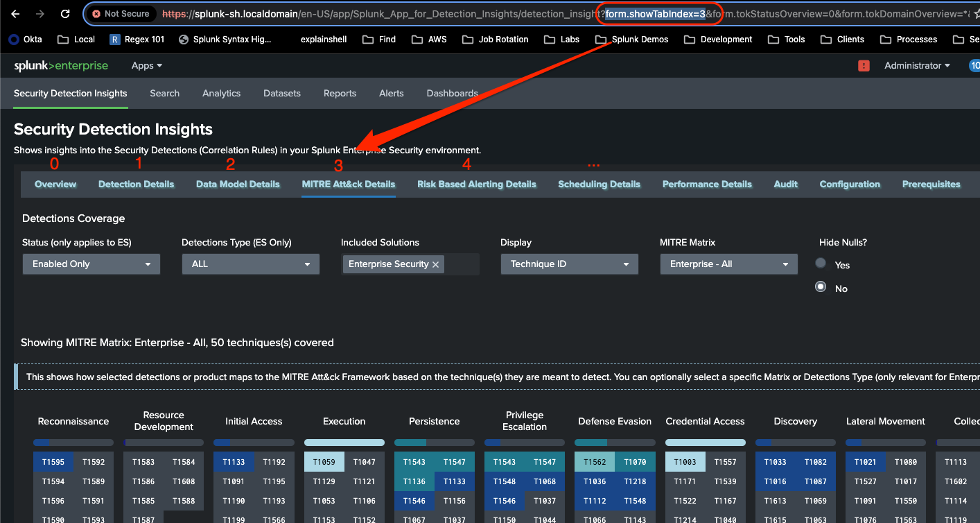980x523 pixels.
Task: Click the browser back arrow
Action: click(x=15, y=13)
